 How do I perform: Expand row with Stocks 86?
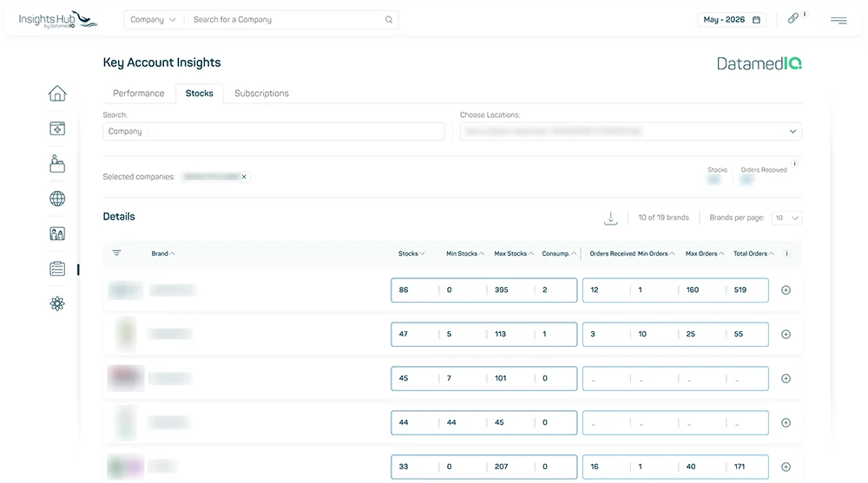[x=786, y=290]
